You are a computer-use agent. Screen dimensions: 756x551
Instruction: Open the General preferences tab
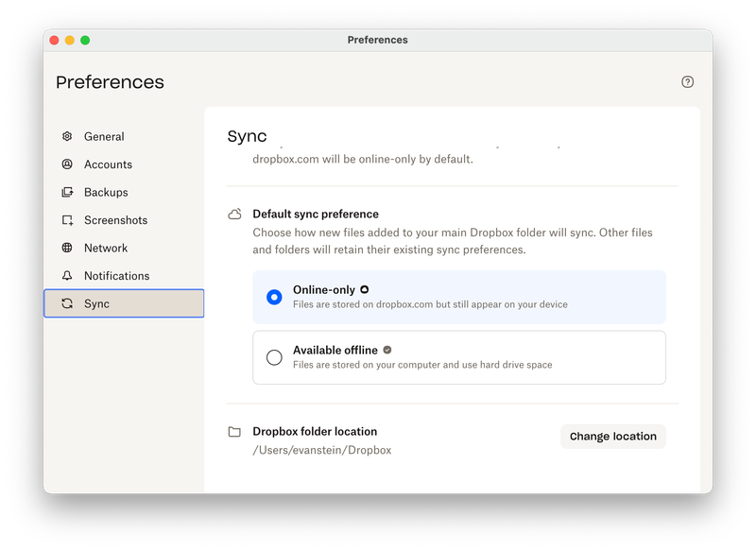coord(104,137)
